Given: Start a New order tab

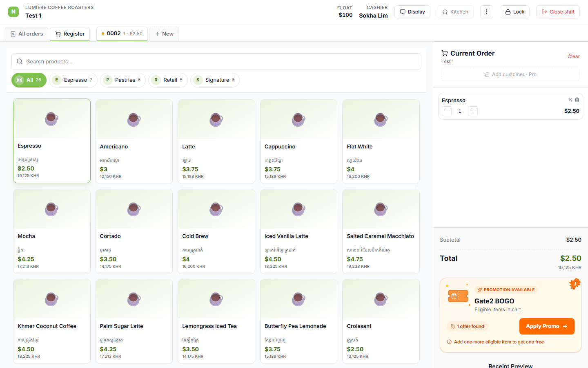Looking at the screenshot, I should coord(164,34).
